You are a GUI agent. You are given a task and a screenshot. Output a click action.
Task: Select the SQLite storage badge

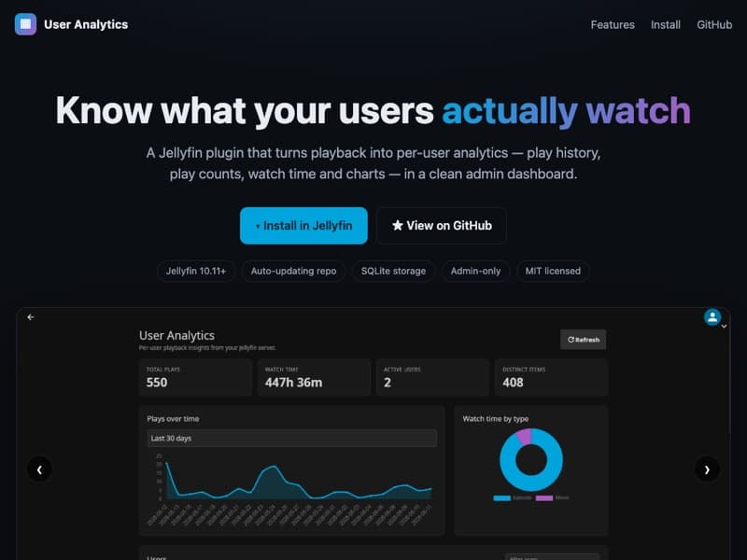pyautogui.click(x=393, y=271)
